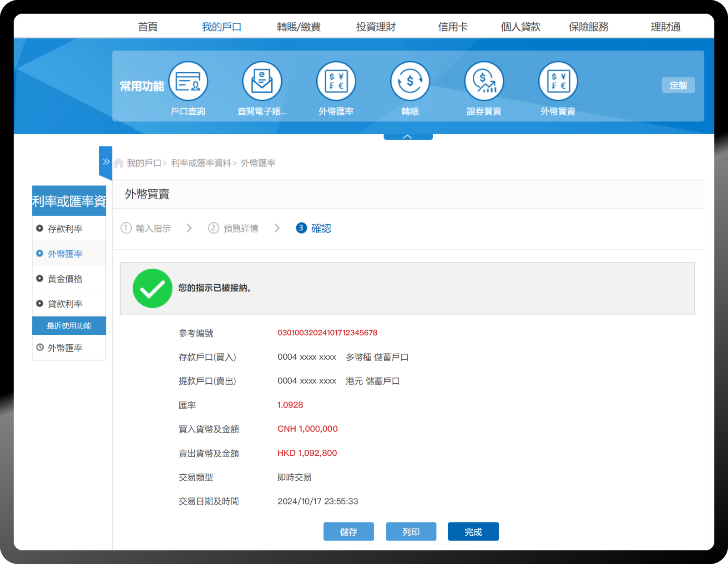Click the 您的指示已被接納 message
The image size is (728, 564).
(x=215, y=288)
